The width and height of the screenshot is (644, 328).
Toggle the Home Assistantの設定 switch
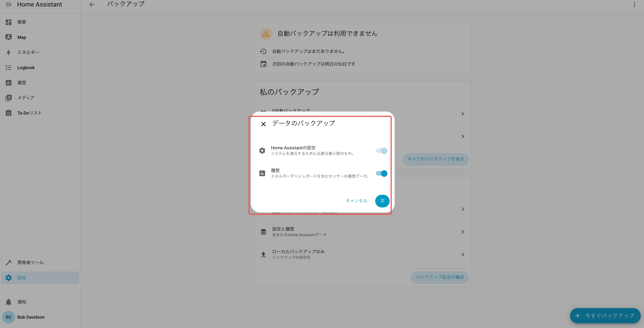click(382, 151)
